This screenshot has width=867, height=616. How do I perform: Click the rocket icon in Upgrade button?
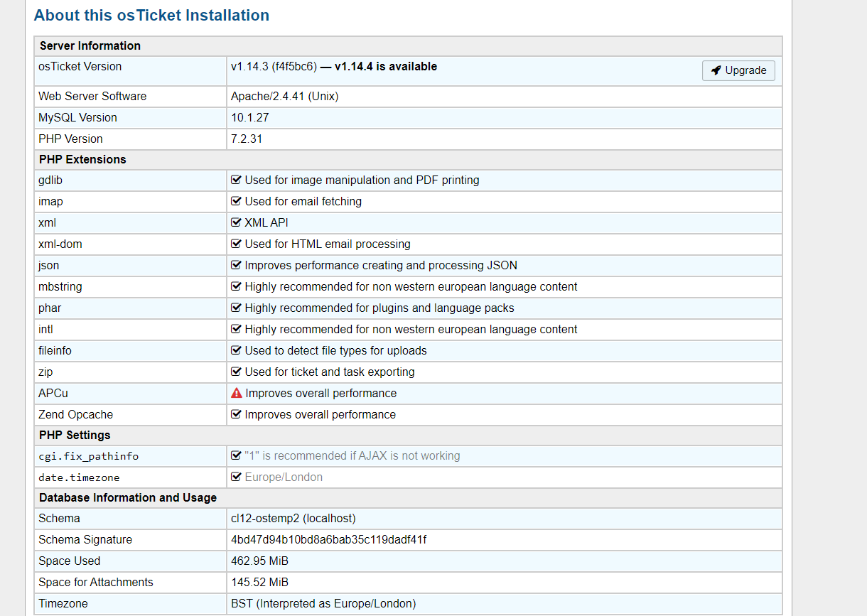(x=716, y=70)
